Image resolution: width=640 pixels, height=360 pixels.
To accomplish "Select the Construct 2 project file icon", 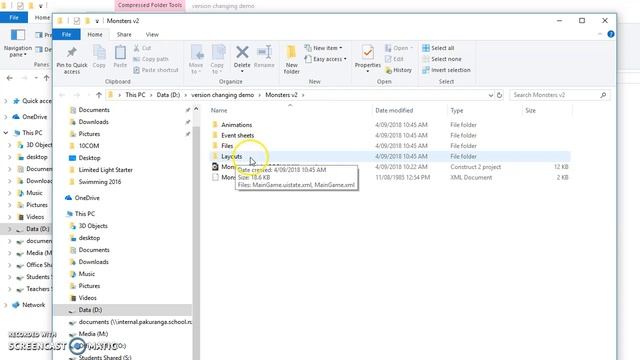I will [215, 167].
